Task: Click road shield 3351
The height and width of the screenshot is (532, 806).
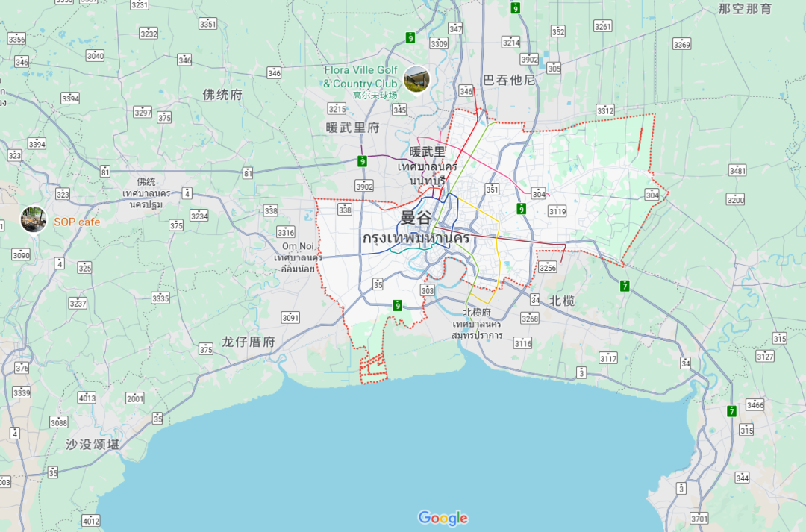Action: (x=207, y=24)
